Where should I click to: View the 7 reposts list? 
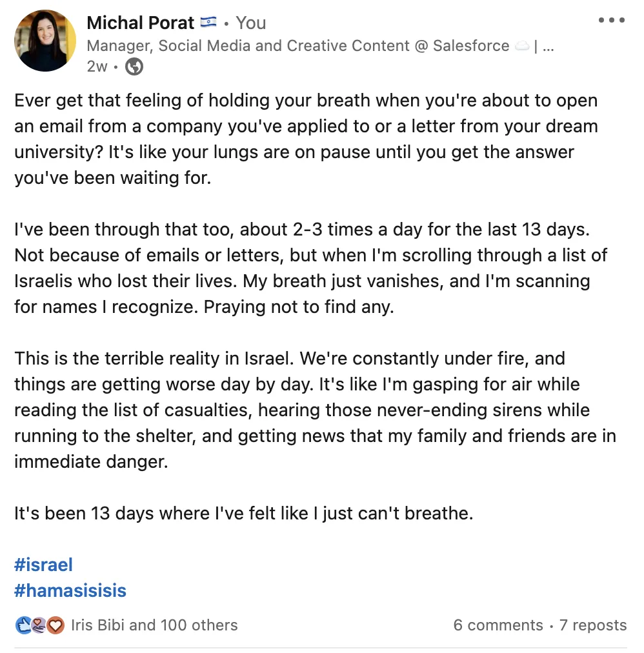point(593,625)
